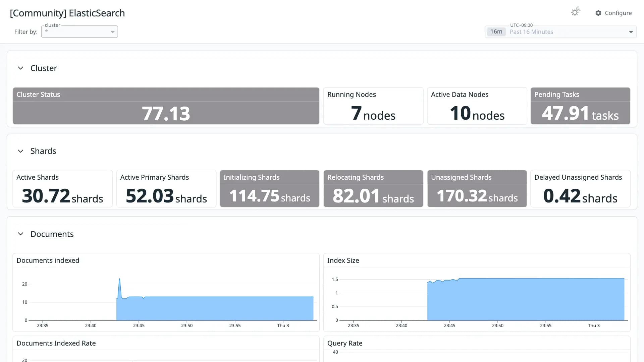Image resolution: width=644 pixels, height=362 pixels.
Task: Select the Pending Tasks widget
Action: pyautogui.click(x=580, y=106)
